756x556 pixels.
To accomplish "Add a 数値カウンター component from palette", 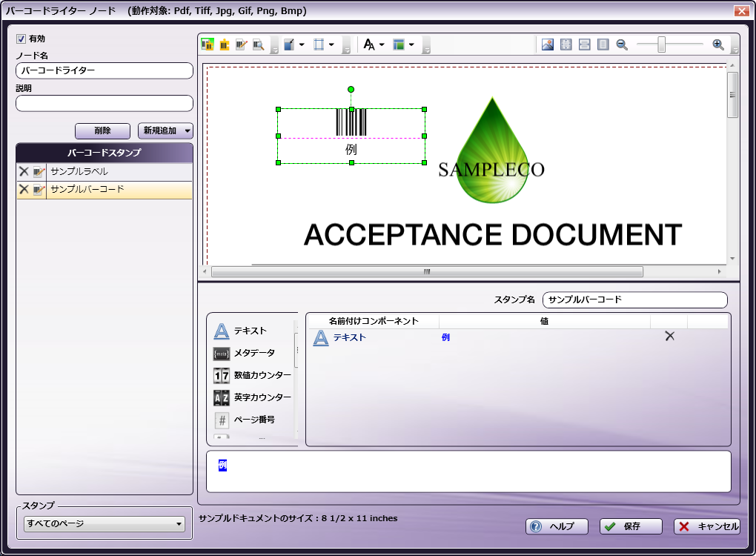I will [252, 375].
